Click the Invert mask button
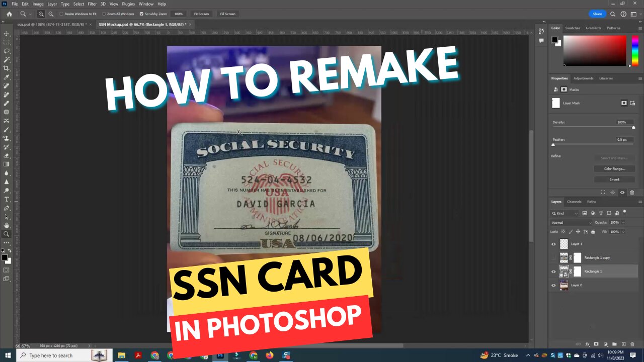Viewport: 644px width, 362px height. click(x=614, y=179)
